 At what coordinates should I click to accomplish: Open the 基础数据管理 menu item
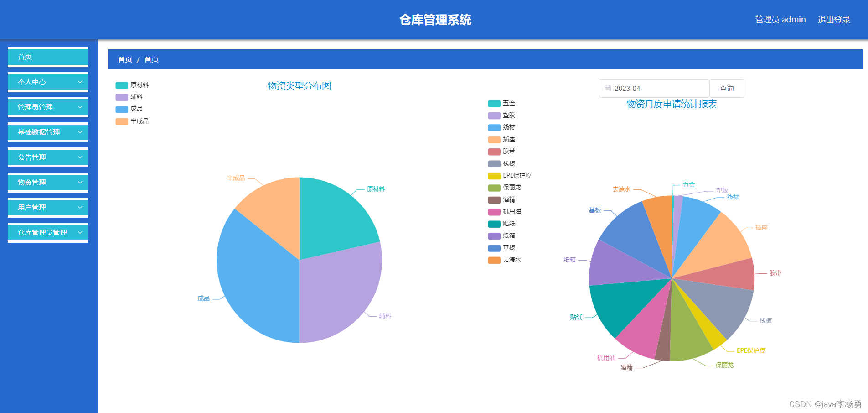47,132
